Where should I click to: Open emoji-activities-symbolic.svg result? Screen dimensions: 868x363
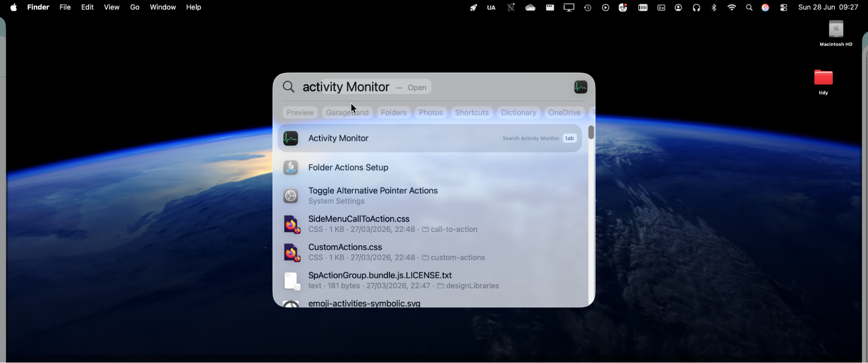point(429,303)
